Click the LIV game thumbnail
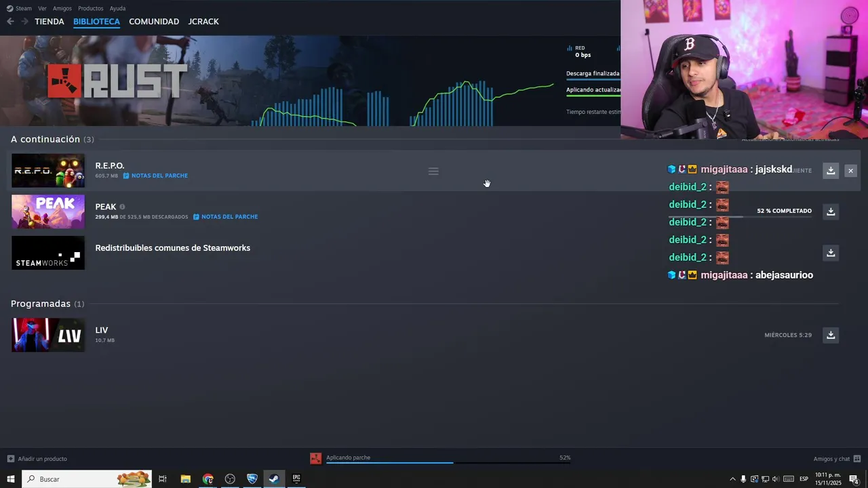The height and width of the screenshot is (488, 868). [48, 335]
